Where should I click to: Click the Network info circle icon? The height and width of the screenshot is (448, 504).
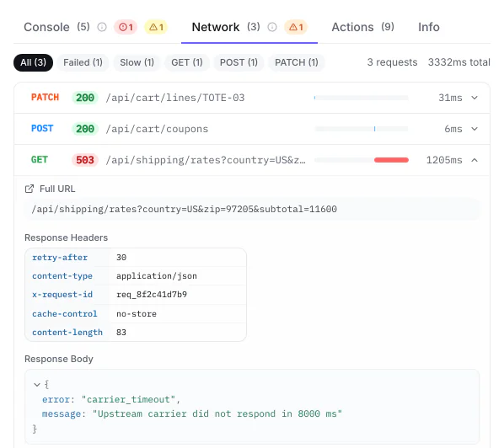coord(272,27)
